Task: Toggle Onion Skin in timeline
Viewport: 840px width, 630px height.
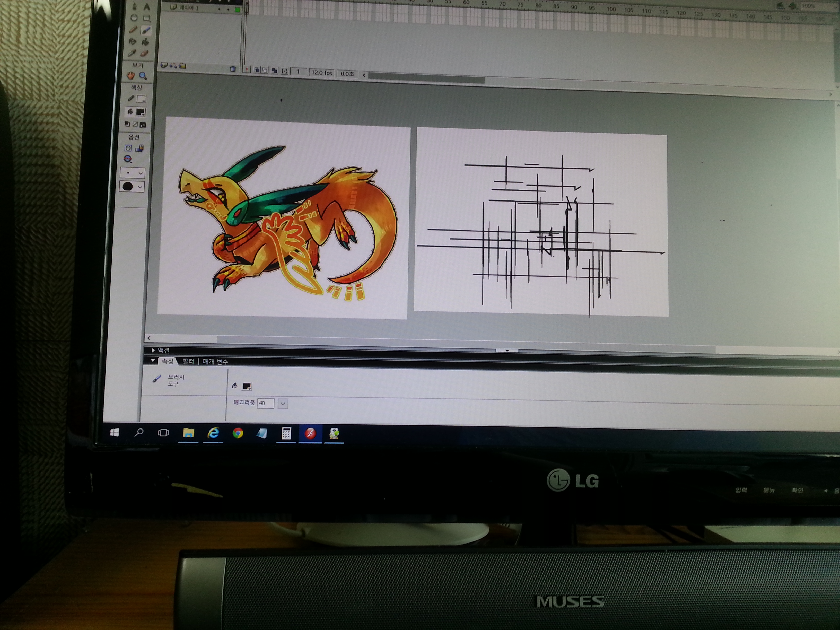Action: [257, 70]
